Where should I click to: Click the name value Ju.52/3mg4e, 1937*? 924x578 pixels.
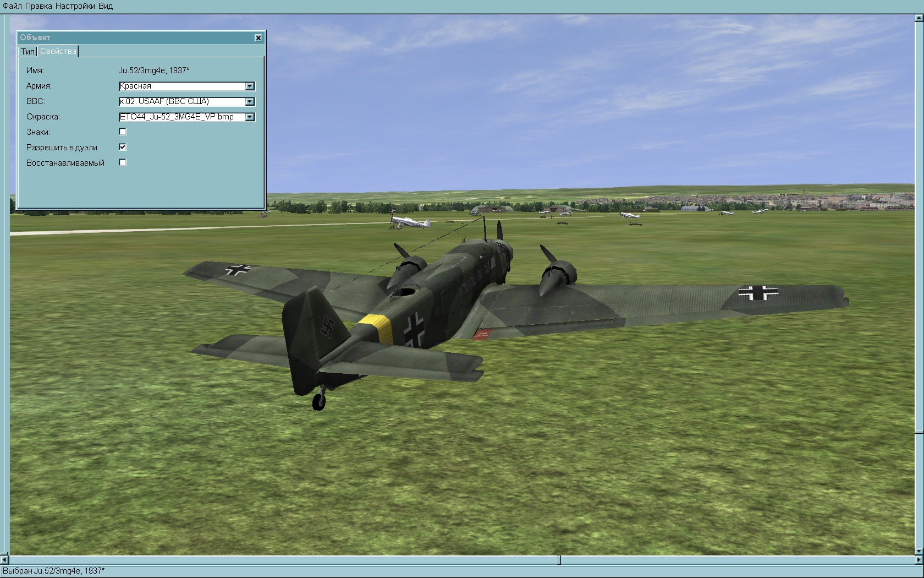tap(154, 70)
